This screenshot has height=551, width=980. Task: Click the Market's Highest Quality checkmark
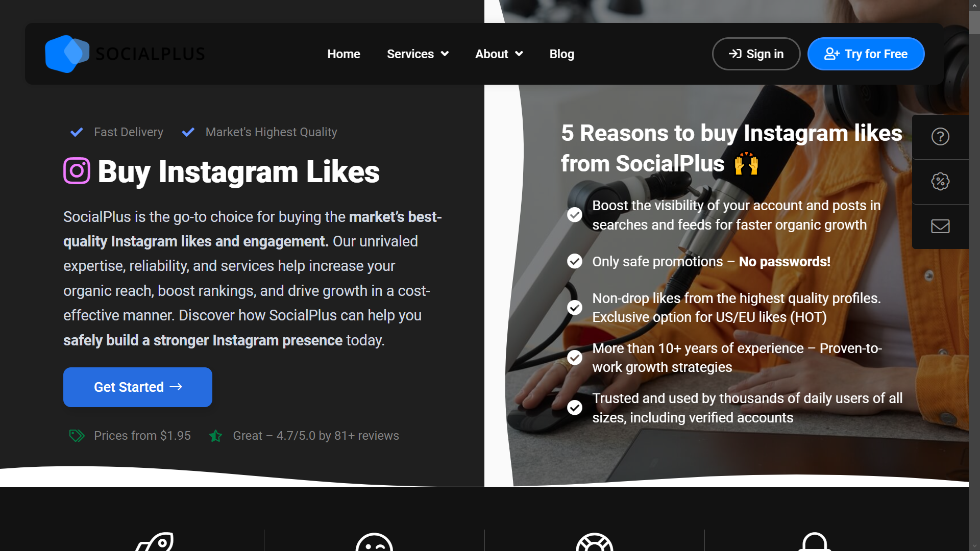[x=188, y=132]
